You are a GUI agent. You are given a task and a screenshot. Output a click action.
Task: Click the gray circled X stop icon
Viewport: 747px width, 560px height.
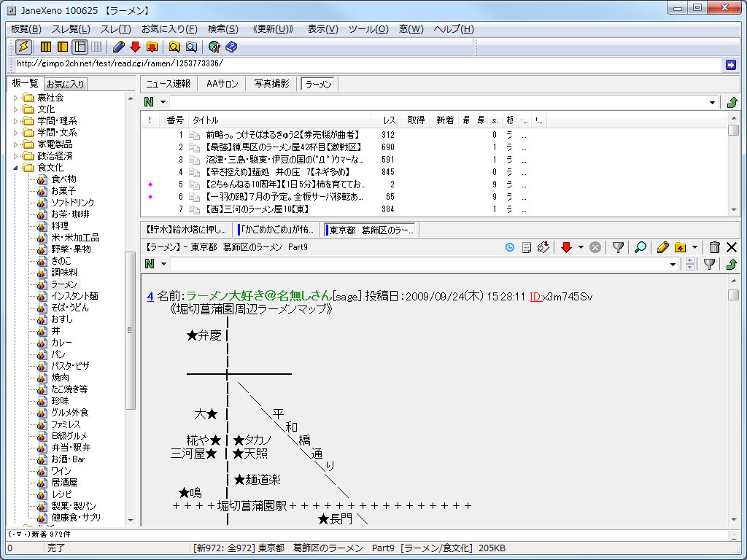pos(595,247)
